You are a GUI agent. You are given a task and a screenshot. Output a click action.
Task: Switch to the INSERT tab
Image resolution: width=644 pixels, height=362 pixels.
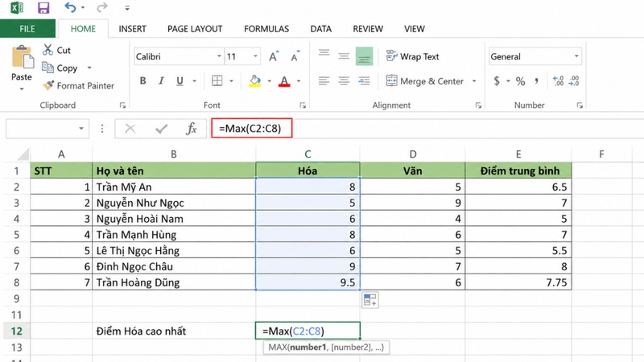132,29
